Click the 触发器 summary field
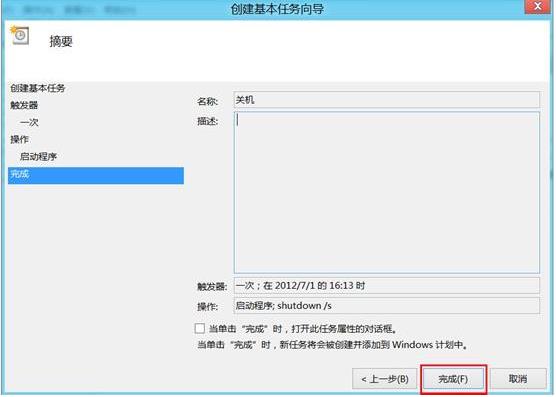The image size is (556, 397). tap(387, 285)
